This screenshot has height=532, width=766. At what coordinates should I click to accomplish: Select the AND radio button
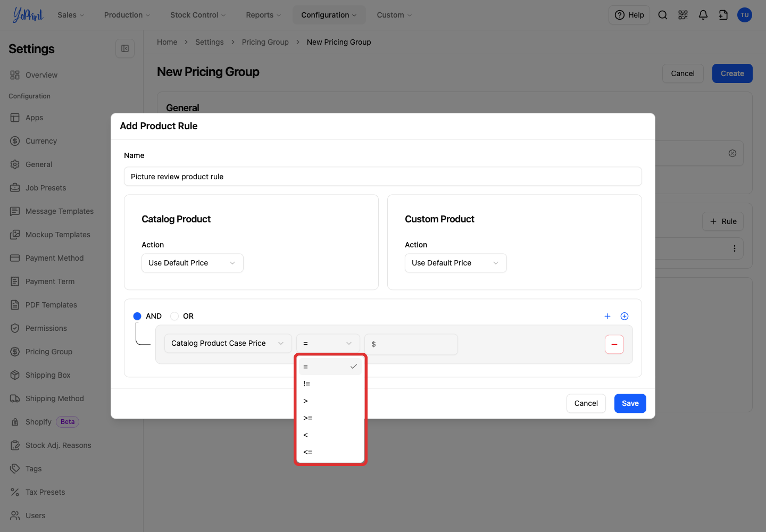tap(137, 316)
